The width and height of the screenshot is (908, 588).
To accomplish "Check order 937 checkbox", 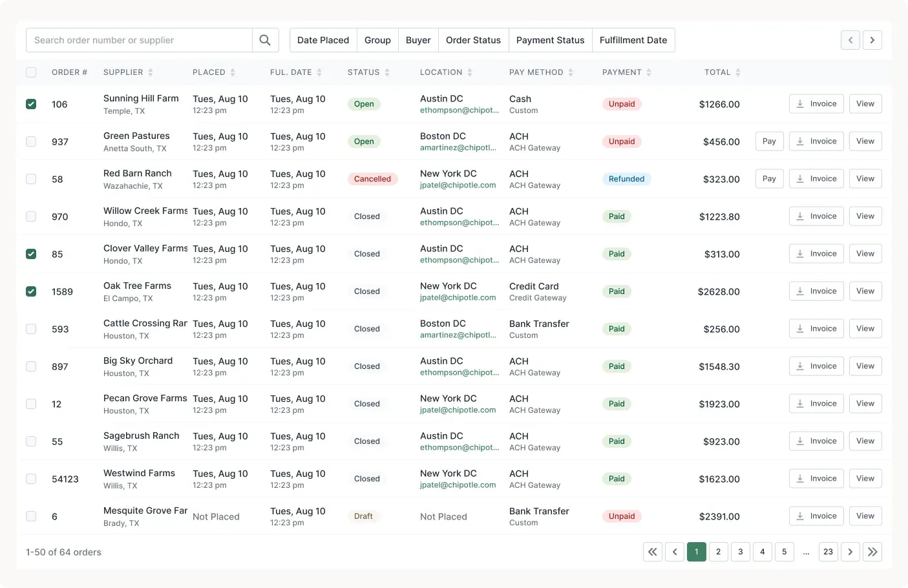I will [x=31, y=142].
